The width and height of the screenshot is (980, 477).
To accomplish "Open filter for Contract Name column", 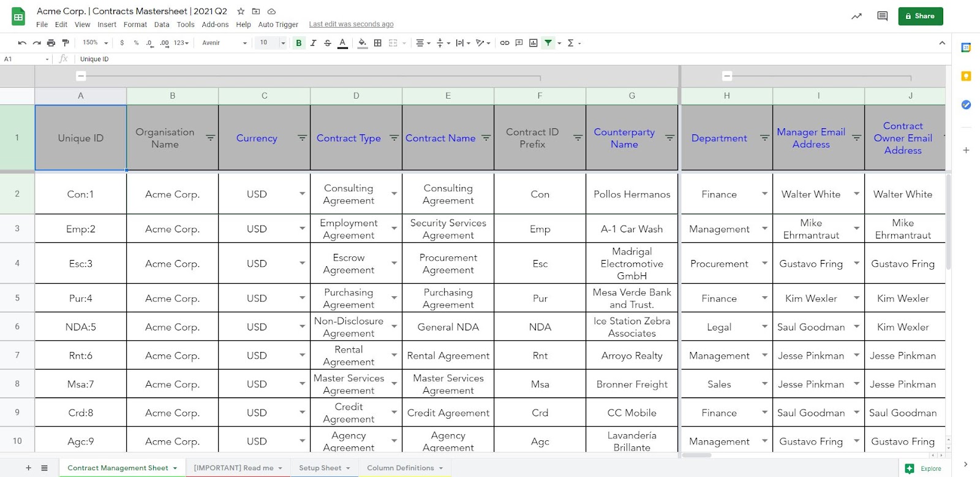I will click(x=486, y=138).
